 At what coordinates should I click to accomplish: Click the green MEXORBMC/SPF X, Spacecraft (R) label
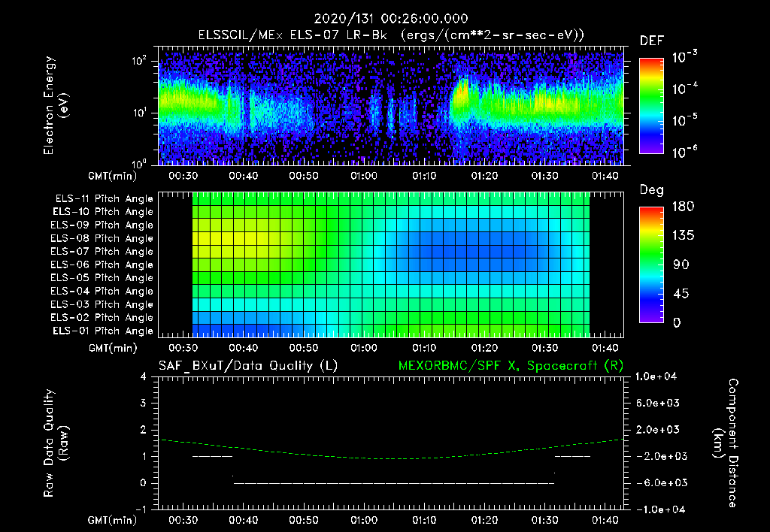(x=511, y=366)
